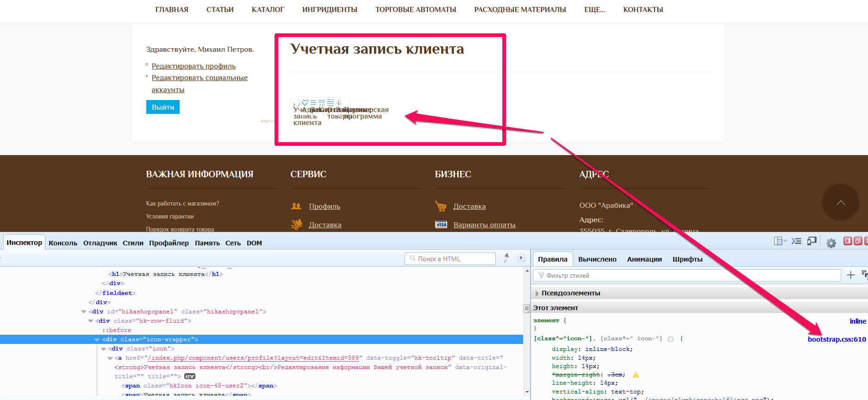Dock devtools to side of window
This screenshot has height=400, width=868.
pos(848,241)
